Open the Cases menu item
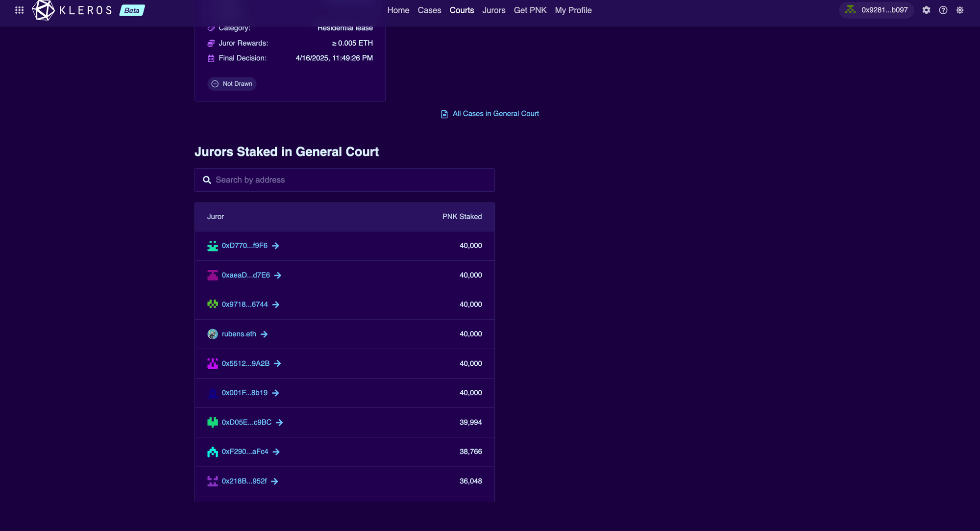Viewport: 980px width, 531px height. pos(429,10)
